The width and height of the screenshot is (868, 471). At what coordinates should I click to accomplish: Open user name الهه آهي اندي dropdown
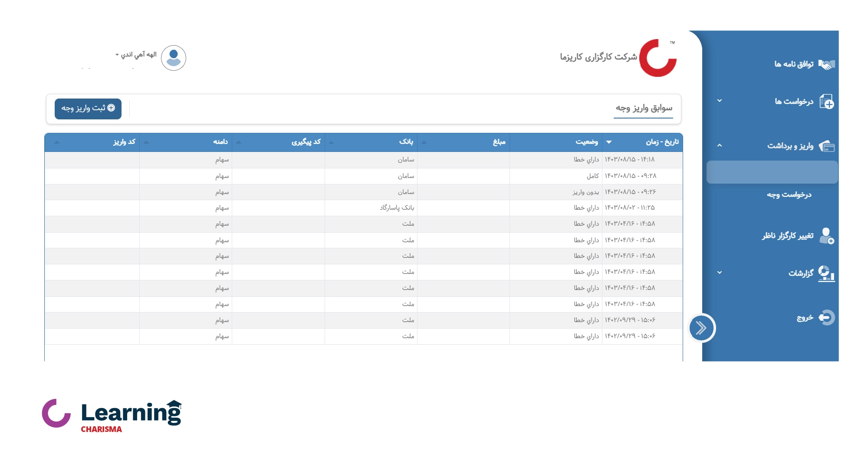point(136,55)
